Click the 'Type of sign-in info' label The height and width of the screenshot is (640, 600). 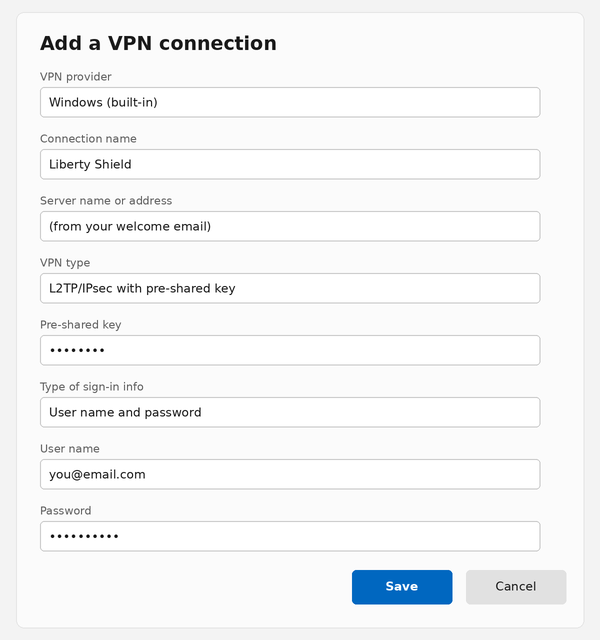point(91,387)
